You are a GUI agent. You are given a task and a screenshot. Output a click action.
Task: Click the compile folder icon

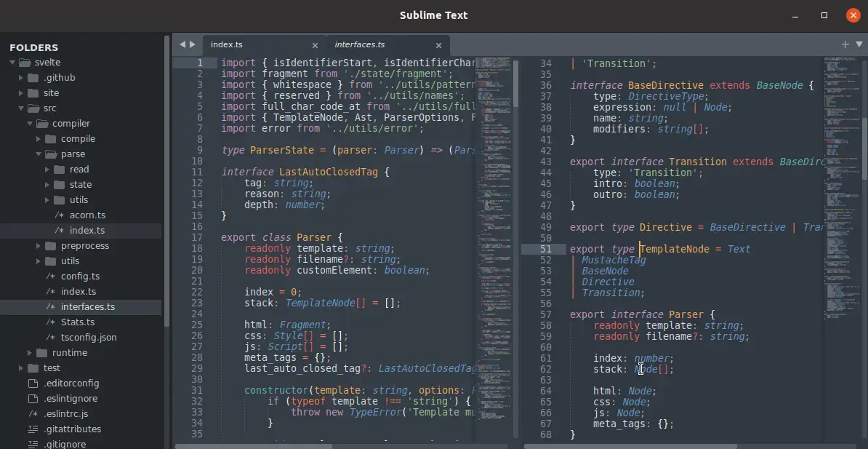[x=51, y=138]
